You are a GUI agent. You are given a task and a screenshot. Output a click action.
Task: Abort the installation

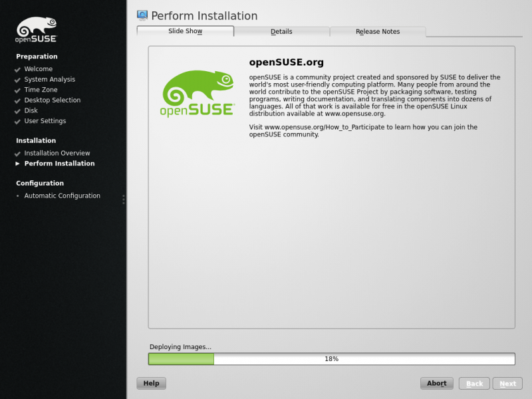pos(437,383)
